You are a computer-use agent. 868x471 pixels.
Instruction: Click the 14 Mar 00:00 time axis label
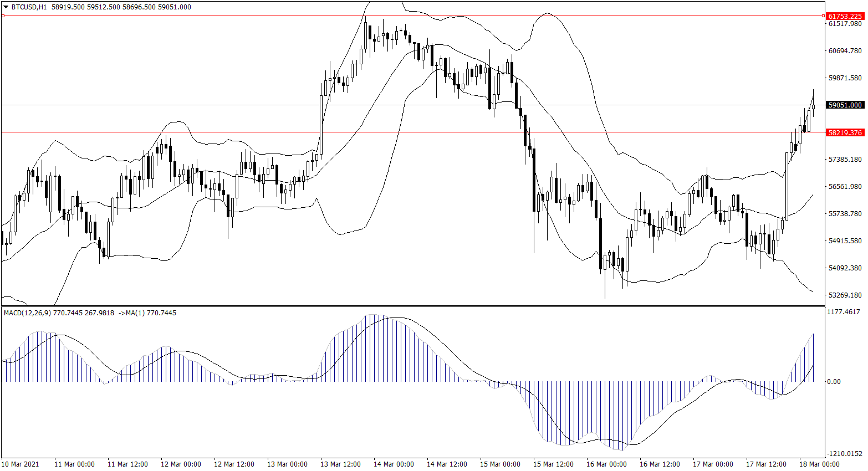(394, 464)
